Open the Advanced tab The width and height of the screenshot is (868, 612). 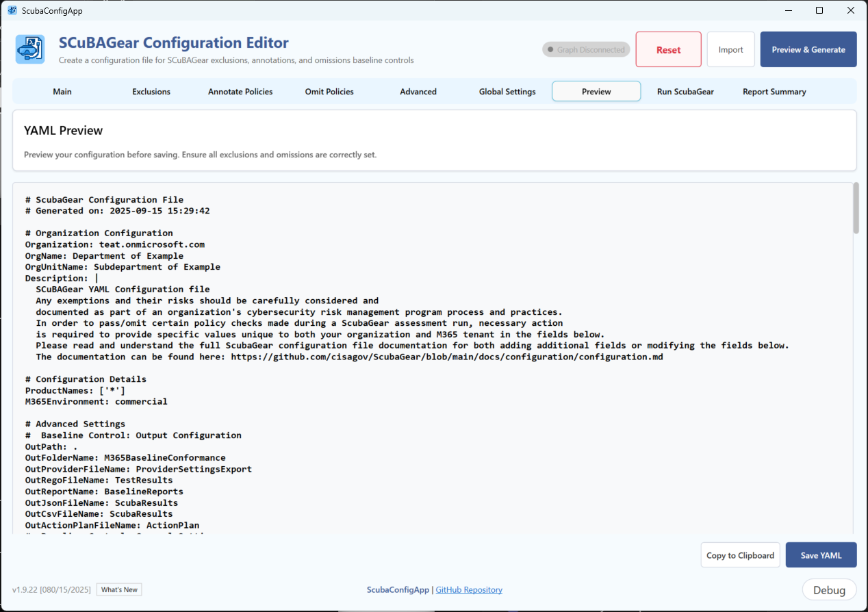(x=418, y=92)
